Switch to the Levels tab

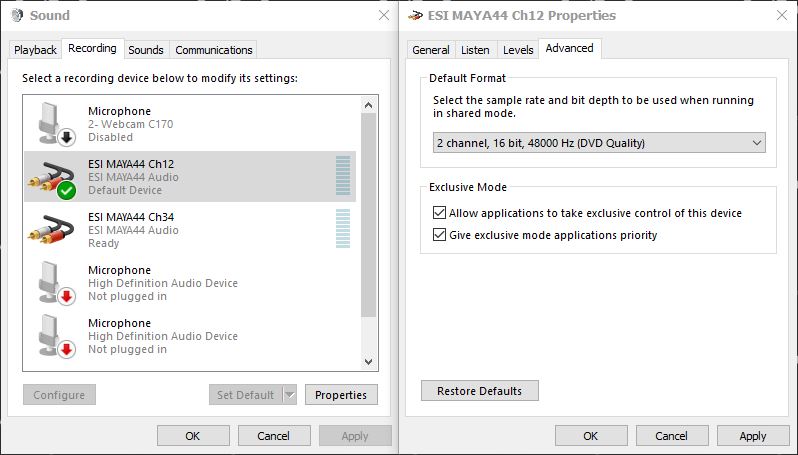518,50
